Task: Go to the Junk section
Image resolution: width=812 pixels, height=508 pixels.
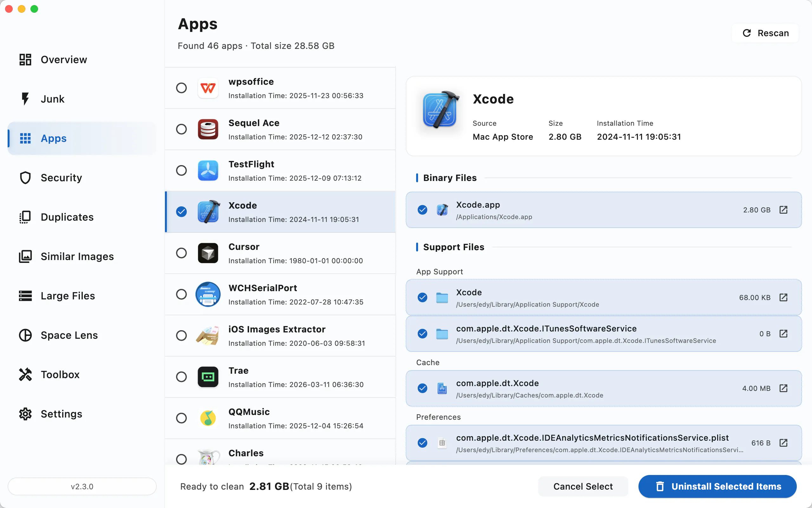Action: pos(82,99)
